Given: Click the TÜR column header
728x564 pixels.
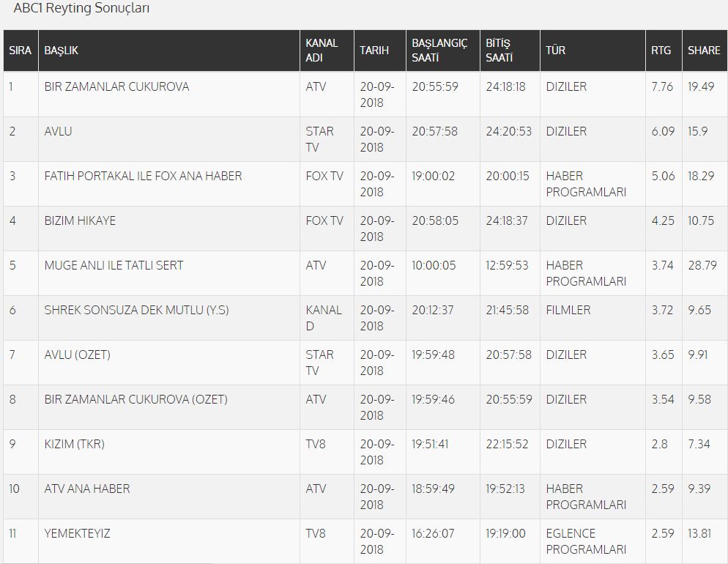Looking at the screenshot, I should click(555, 51).
